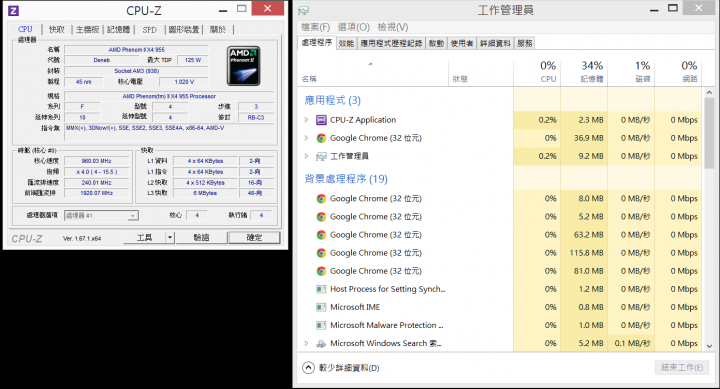Open the 選項(O) menu in Task Manager
720x389 pixels.
354,27
